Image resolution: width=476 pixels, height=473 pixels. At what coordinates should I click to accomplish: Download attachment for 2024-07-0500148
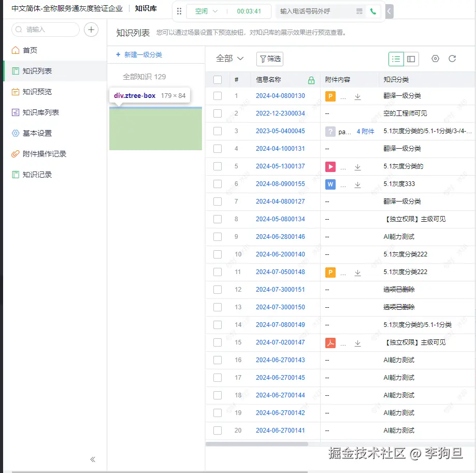click(x=357, y=273)
